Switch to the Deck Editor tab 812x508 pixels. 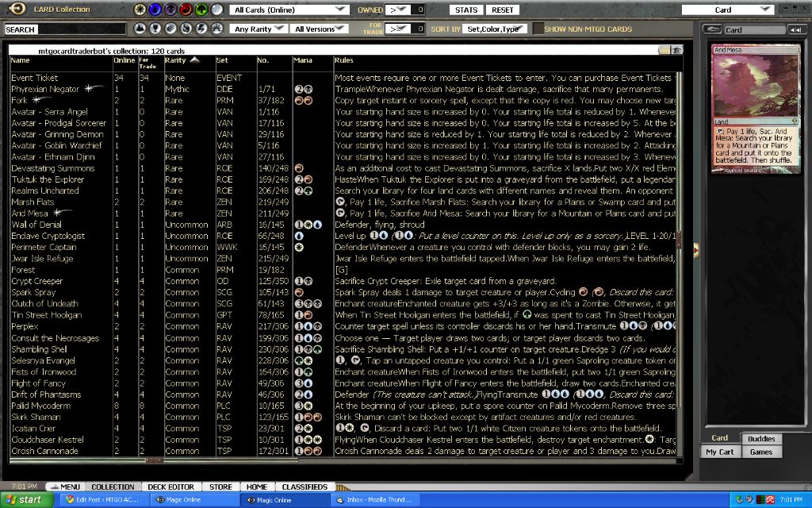(x=170, y=487)
